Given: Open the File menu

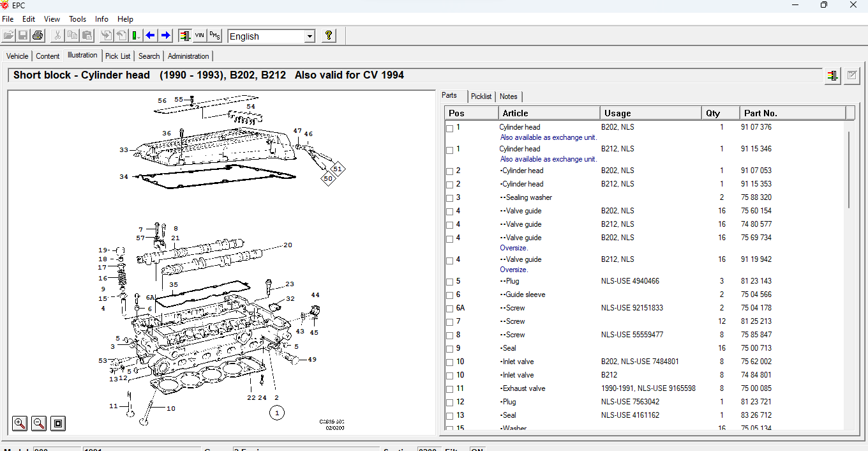Looking at the screenshot, I should 8,19.
